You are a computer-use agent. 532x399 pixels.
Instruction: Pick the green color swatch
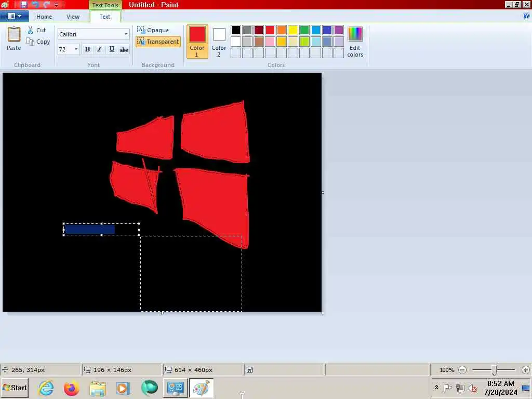(x=304, y=30)
